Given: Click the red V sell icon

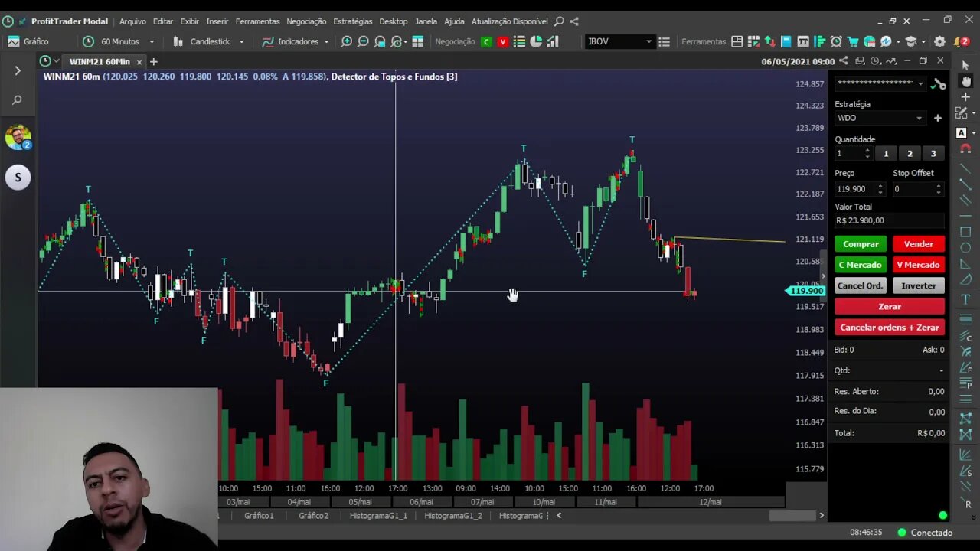Looking at the screenshot, I should pyautogui.click(x=503, y=41).
